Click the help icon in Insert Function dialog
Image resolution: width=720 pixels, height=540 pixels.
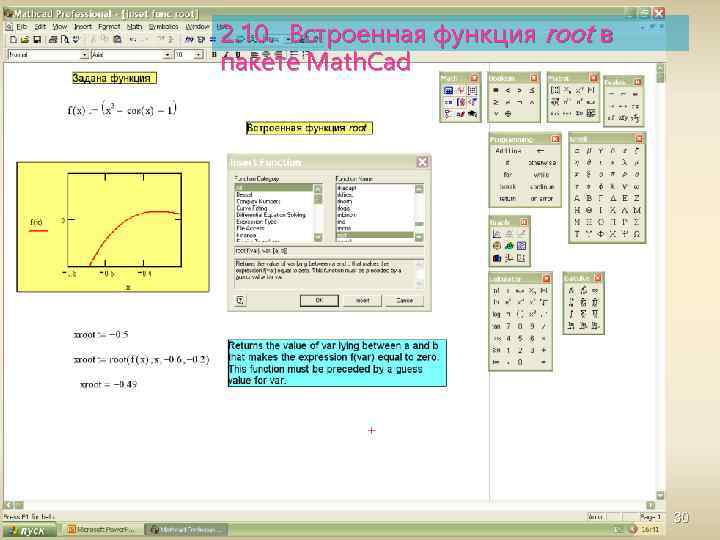[x=240, y=300]
